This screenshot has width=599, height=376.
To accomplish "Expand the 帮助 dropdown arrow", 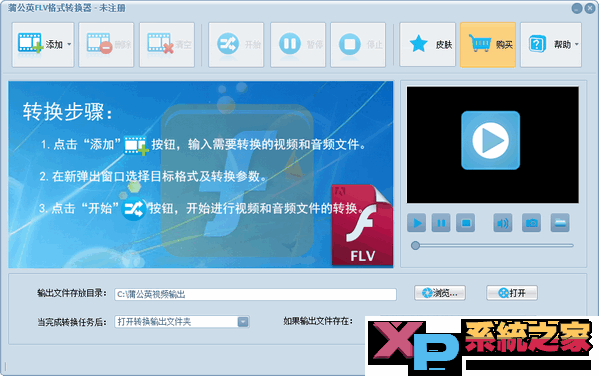I will point(576,44).
